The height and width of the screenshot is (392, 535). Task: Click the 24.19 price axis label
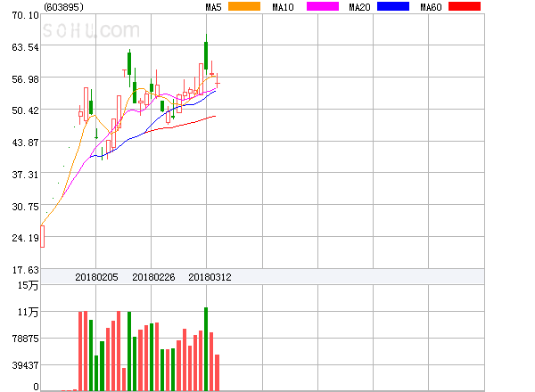point(25,238)
